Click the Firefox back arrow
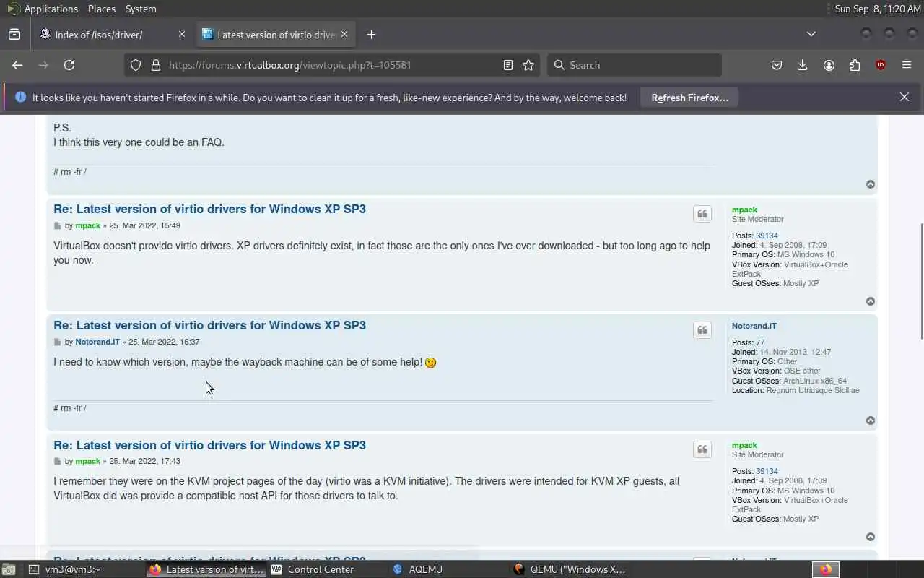The width and height of the screenshot is (924, 578). pos(17,65)
